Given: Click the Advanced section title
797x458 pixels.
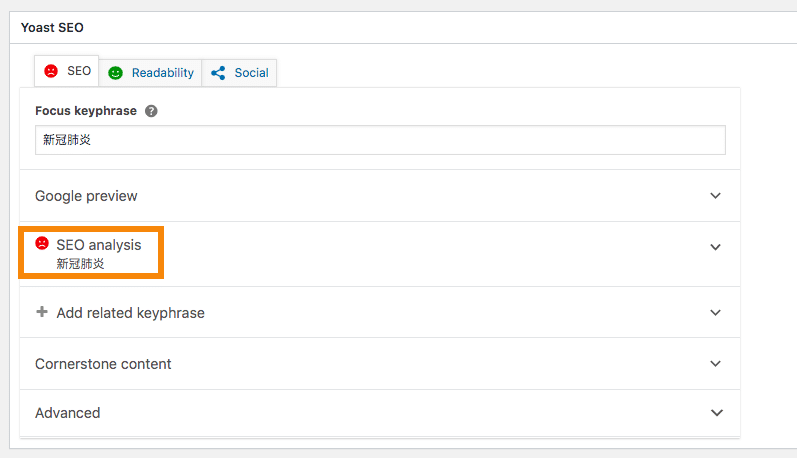Looking at the screenshot, I should [67, 413].
